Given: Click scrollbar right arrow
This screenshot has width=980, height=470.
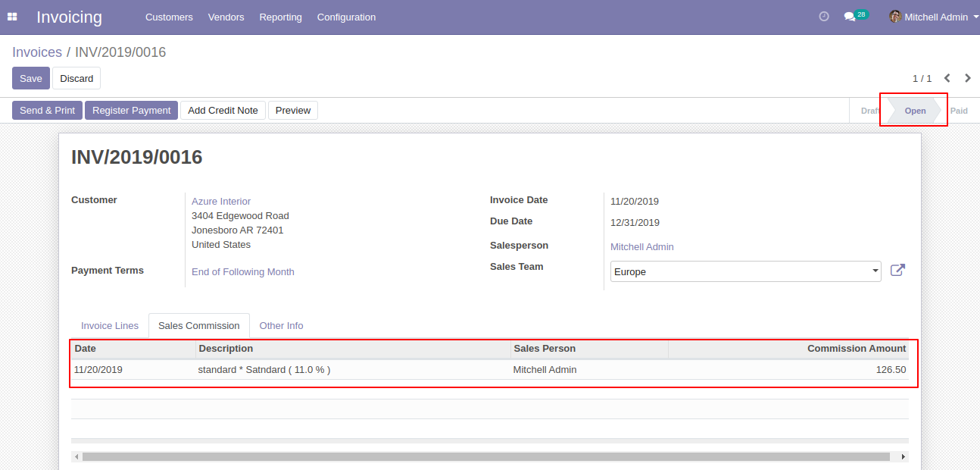Looking at the screenshot, I should click(x=903, y=457).
